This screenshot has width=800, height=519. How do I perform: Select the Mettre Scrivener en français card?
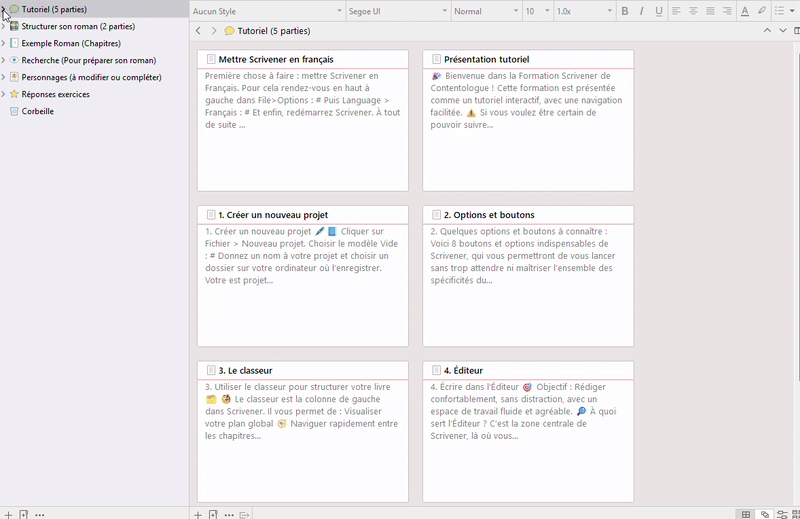(x=303, y=120)
